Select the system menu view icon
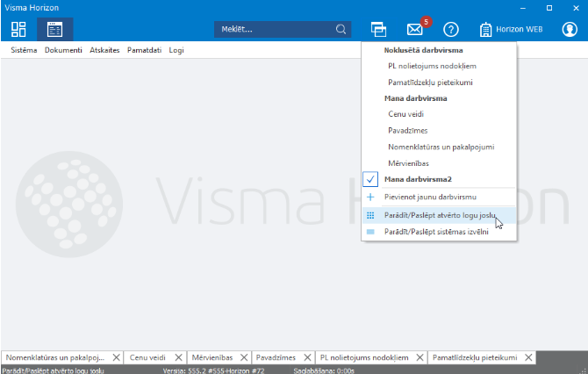This screenshot has width=588, height=374. point(54,29)
